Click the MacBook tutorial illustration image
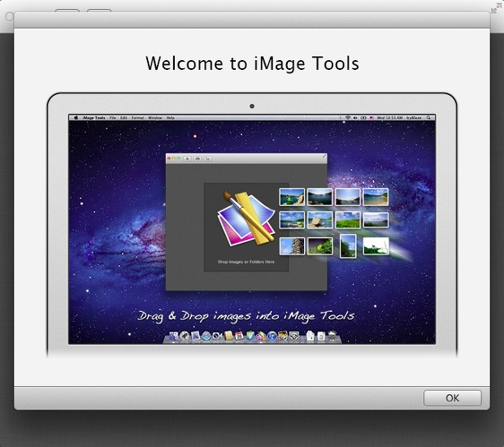 pyautogui.click(x=252, y=225)
